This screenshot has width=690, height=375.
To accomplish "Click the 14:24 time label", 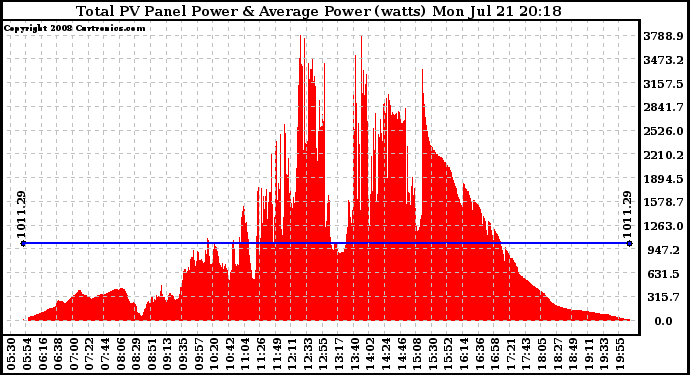I will coord(386,354).
